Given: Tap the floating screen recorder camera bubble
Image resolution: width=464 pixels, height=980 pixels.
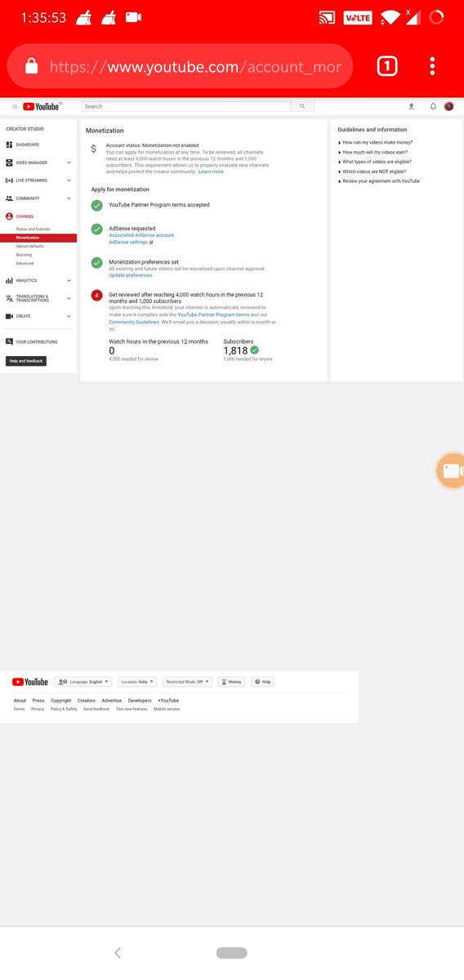Looking at the screenshot, I should (x=450, y=470).
